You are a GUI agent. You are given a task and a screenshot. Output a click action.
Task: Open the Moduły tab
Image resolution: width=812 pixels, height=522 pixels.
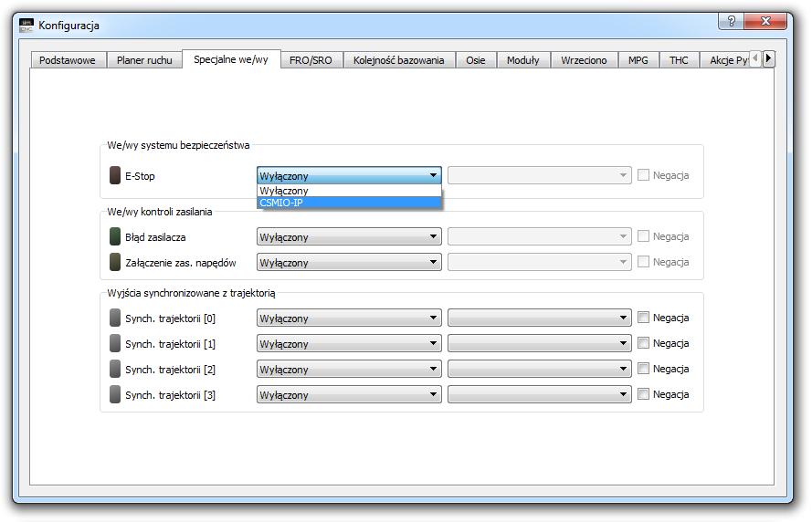523,60
